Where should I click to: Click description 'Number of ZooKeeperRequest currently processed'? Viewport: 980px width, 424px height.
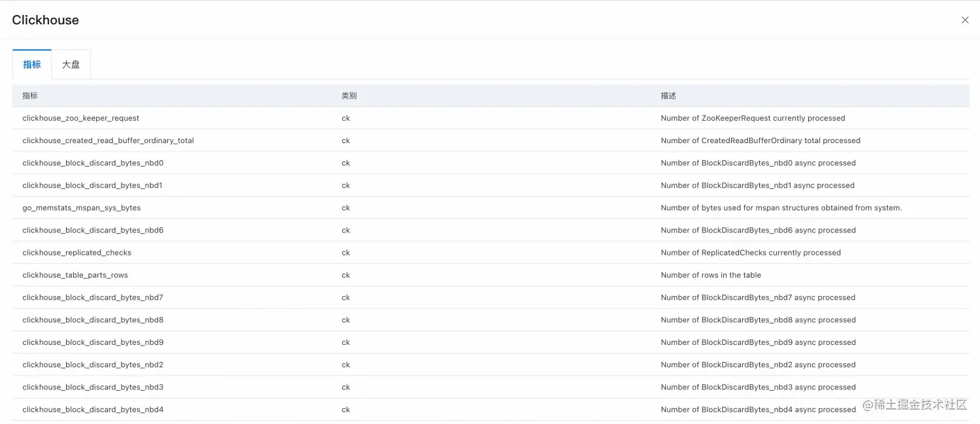(x=753, y=118)
